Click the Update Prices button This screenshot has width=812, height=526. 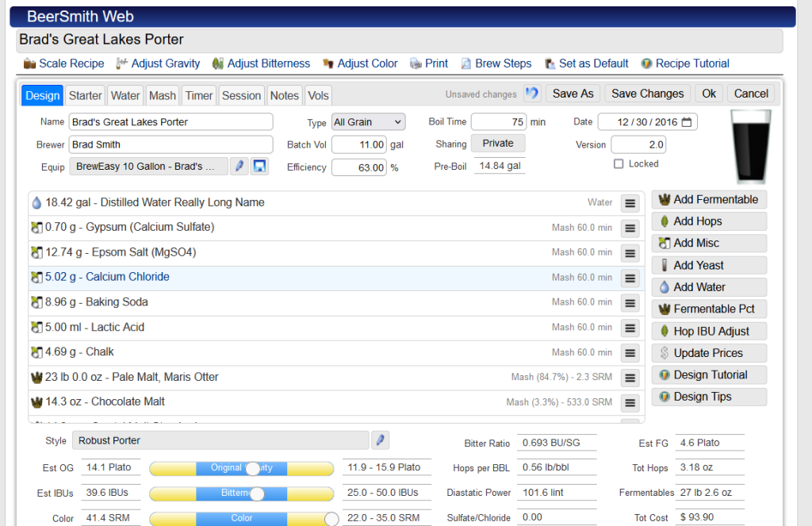(709, 353)
